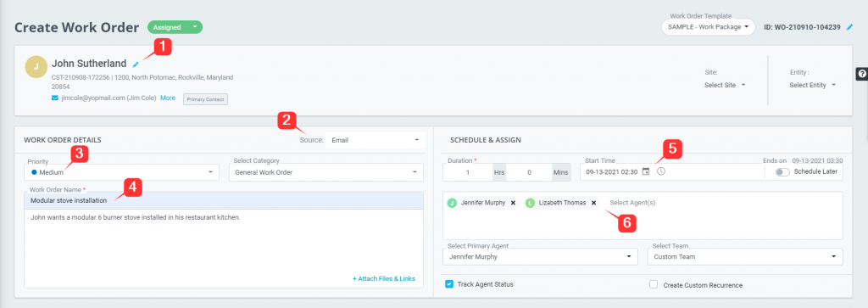Click Duration hours field
Viewport: 868px width, 308px height.
[x=467, y=172]
